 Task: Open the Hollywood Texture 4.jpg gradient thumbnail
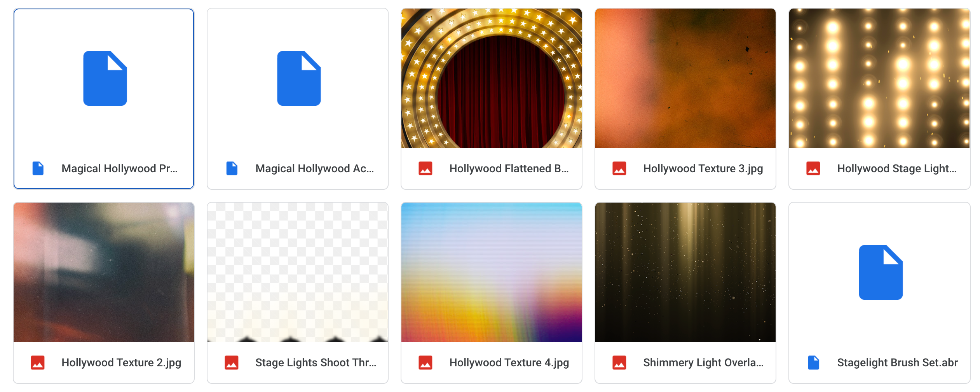[x=491, y=271]
